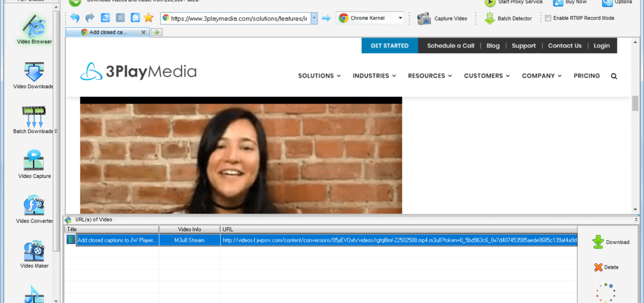Open the Video Maker module
This screenshot has height=303, width=644.
coord(35,255)
